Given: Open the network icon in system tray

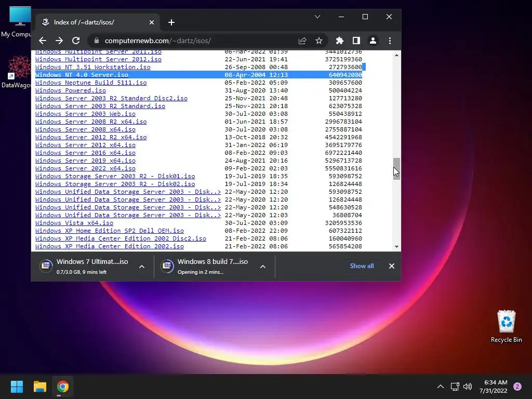Looking at the screenshot, I should click(x=455, y=387).
